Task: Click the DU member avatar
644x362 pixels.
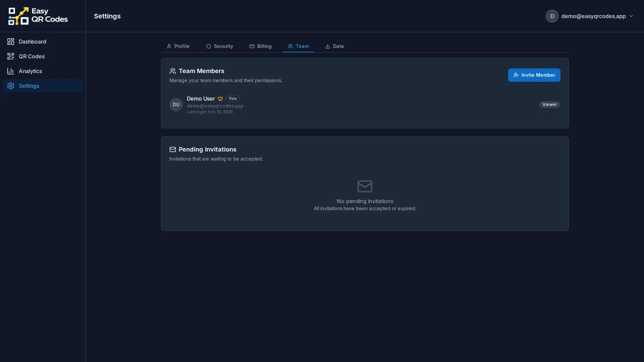Action: pos(176,105)
